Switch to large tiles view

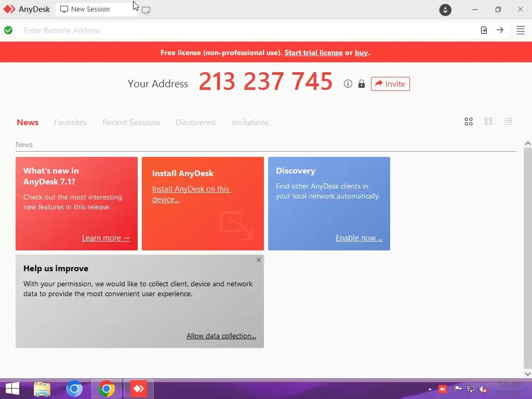[x=469, y=122]
